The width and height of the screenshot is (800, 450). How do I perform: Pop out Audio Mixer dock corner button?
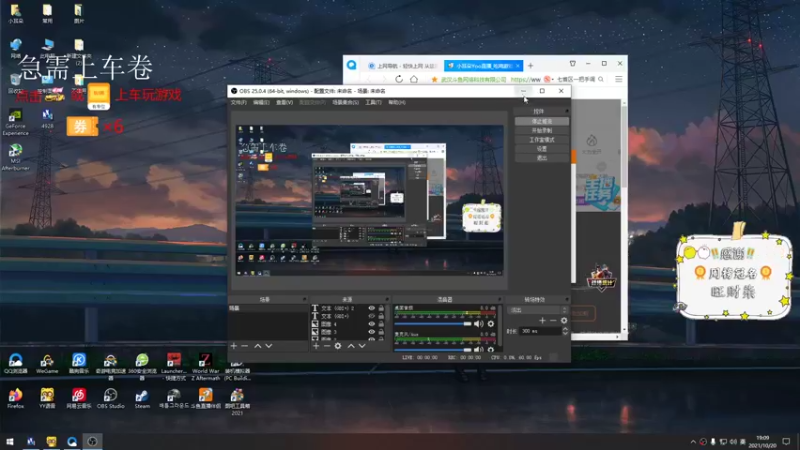click(499, 299)
